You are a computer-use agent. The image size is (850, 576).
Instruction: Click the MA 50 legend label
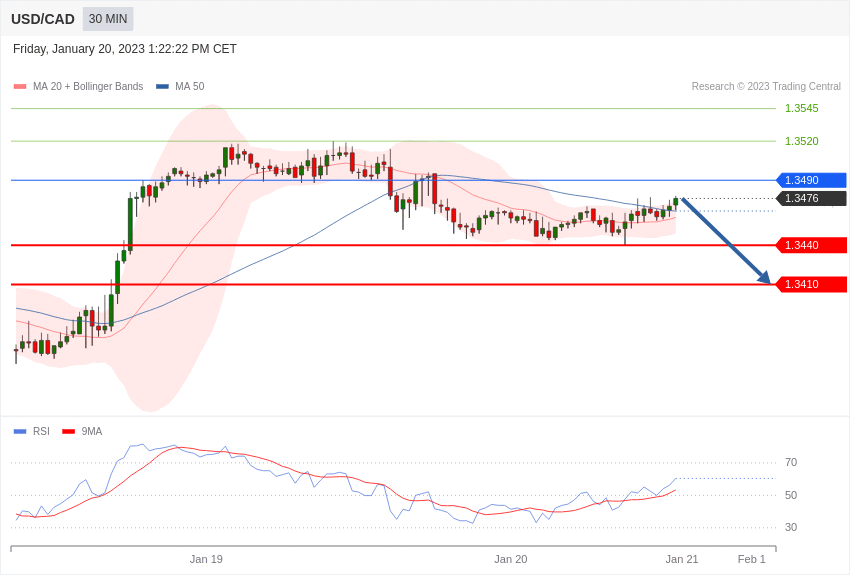(190, 86)
